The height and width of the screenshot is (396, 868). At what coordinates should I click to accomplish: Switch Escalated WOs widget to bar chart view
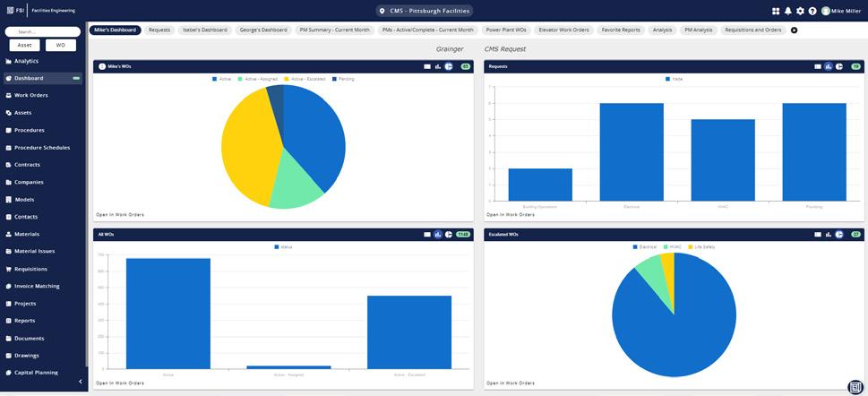829,235
